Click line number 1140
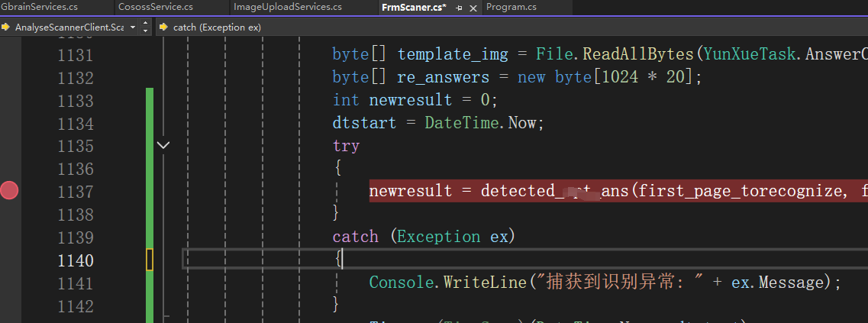 (x=76, y=260)
